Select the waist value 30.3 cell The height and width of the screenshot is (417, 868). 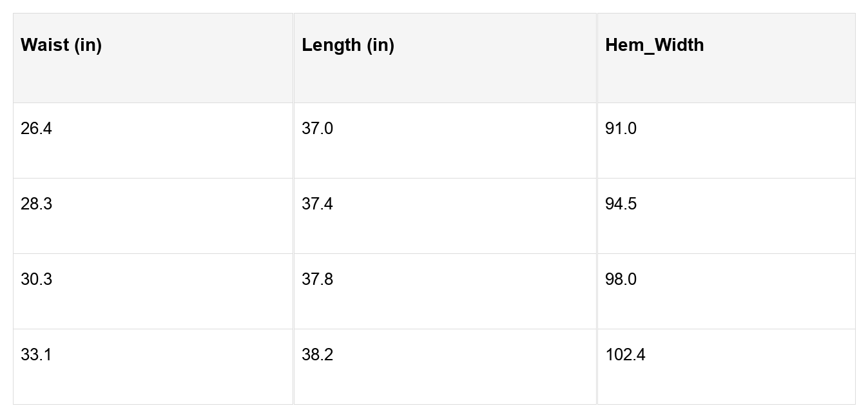click(x=36, y=280)
